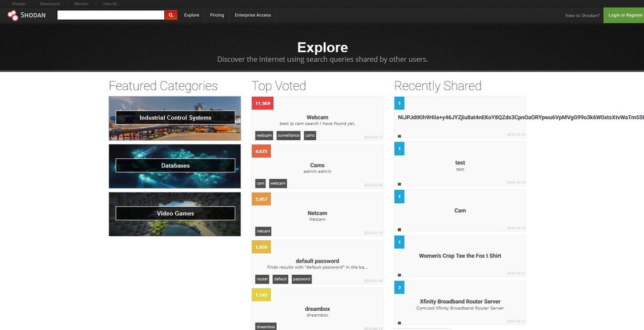This screenshot has height=330, width=644.
Task: Select the surveillance tag under Webcam
Action: pos(288,136)
